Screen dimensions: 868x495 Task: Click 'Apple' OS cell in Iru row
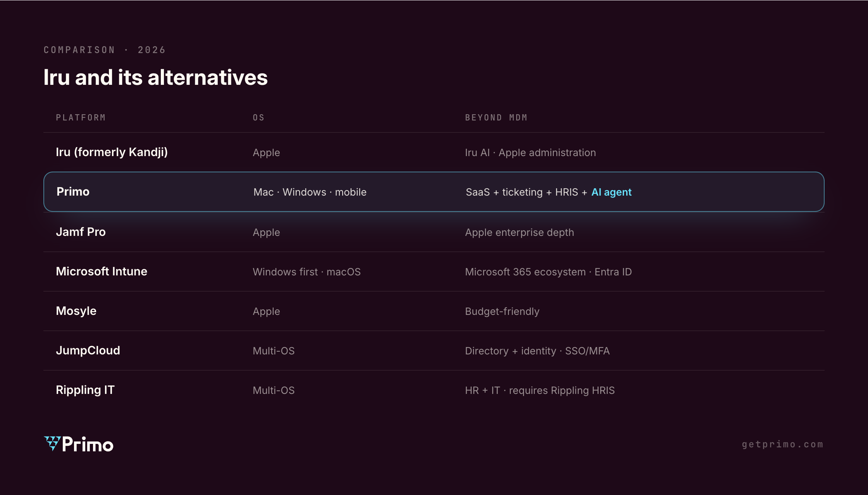[266, 153]
